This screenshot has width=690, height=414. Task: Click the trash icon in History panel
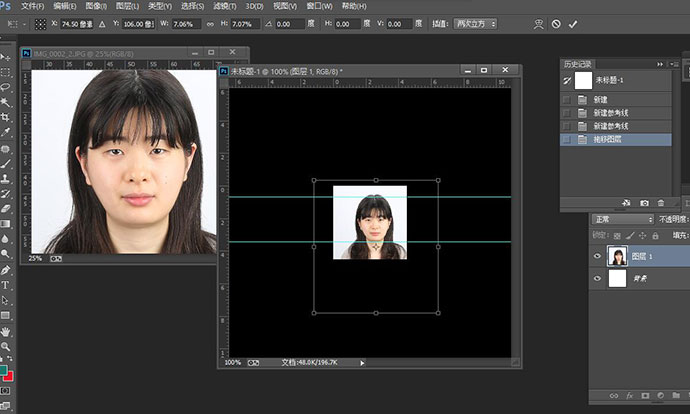pos(660,203)
